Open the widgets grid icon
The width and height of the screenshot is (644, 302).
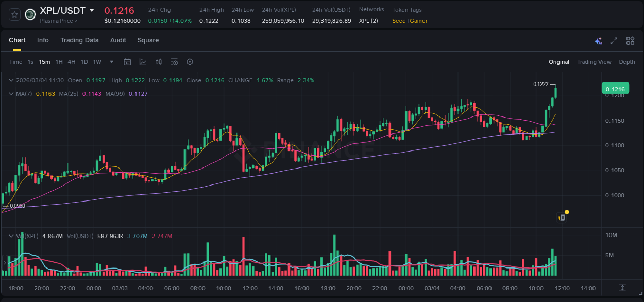click(630, 40)
